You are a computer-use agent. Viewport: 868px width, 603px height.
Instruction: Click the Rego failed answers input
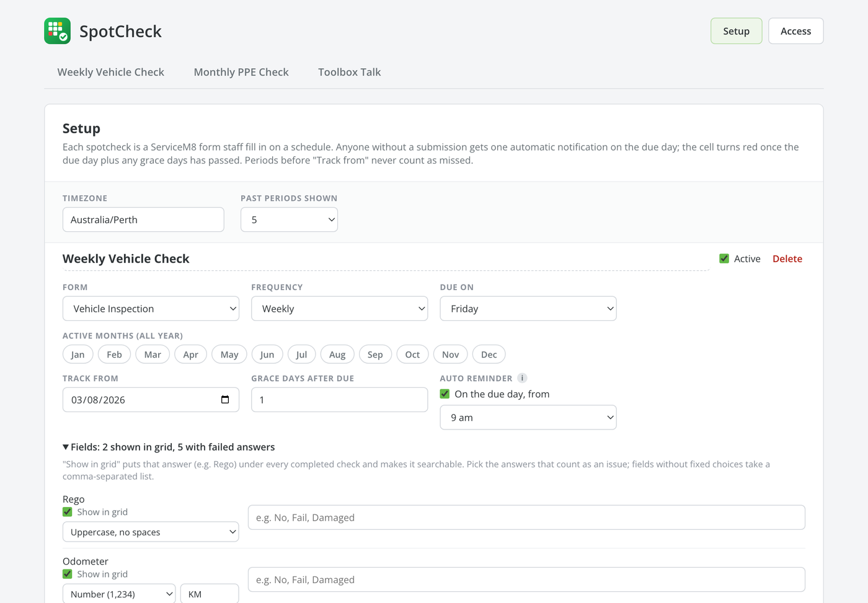(526, 517)
